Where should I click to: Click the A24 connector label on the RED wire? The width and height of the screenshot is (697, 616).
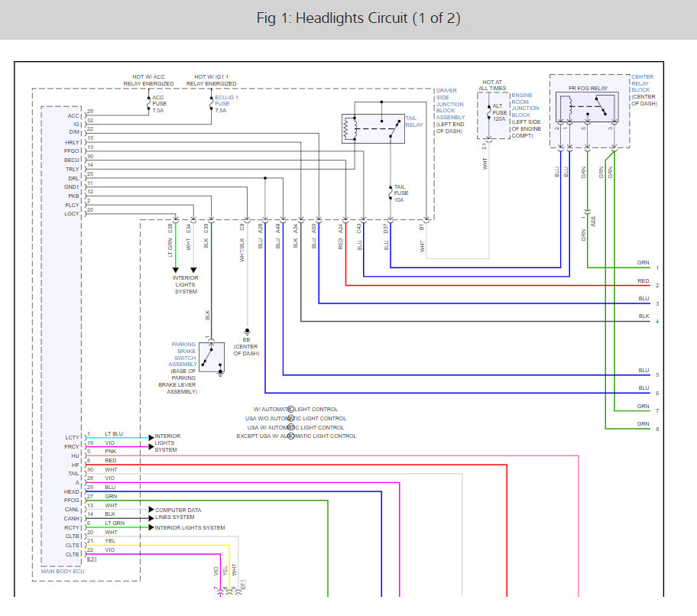(341, 229)
